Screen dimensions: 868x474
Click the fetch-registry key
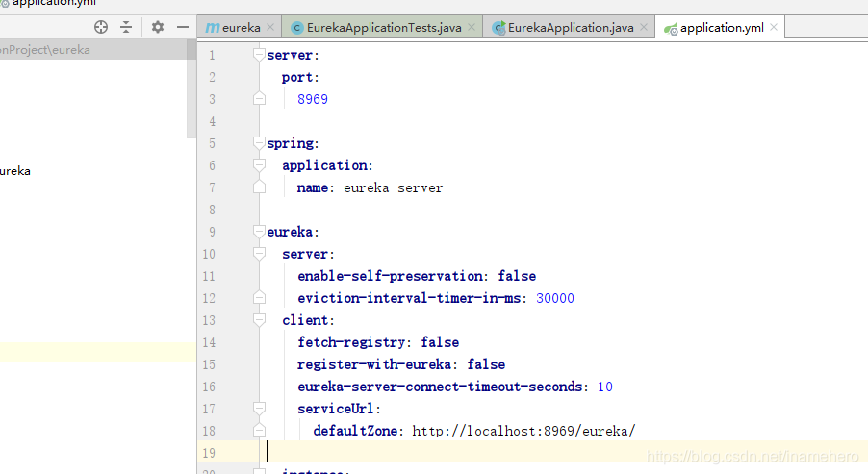[351, 342]
